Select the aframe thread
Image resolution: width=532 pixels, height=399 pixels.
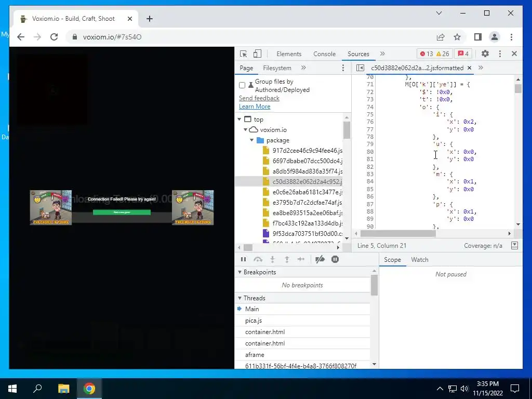pos(255,354)
